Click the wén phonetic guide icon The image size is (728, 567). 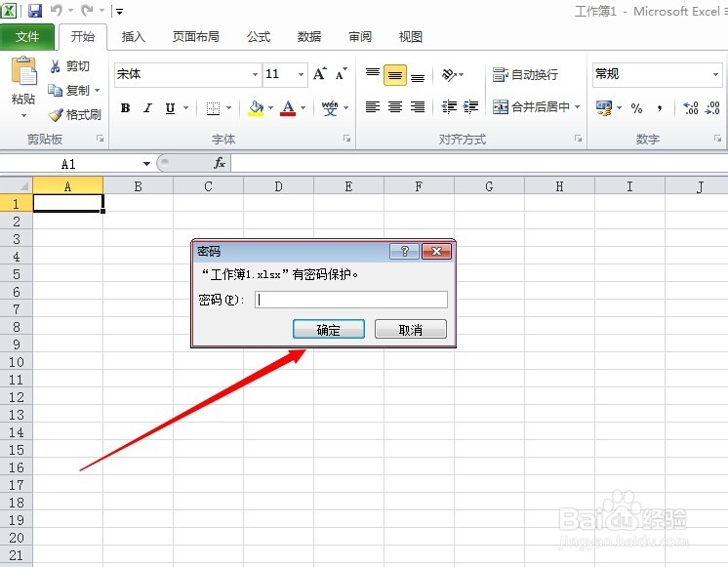[330, 108]
